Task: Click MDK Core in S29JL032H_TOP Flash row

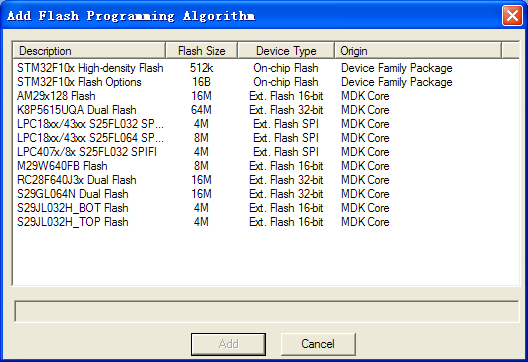Action: pyautogui.click(x=365, y=222)
